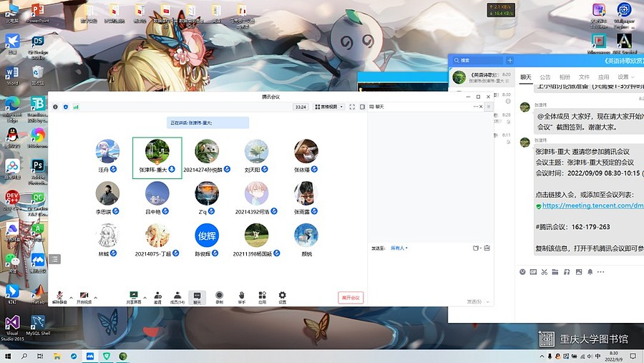644x363 pixels.
Task: Check green network signal status icon
Action: [76, 107]
